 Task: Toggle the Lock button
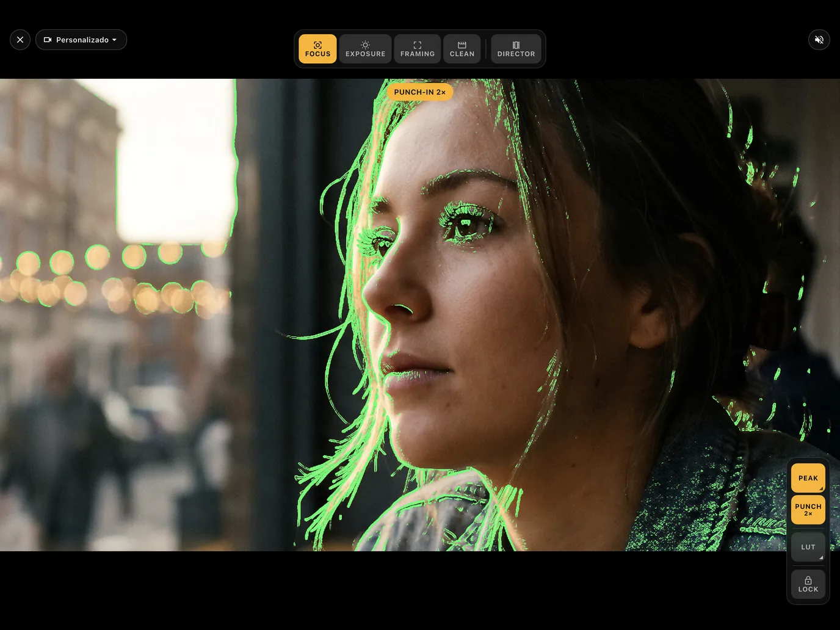[808, 584]
